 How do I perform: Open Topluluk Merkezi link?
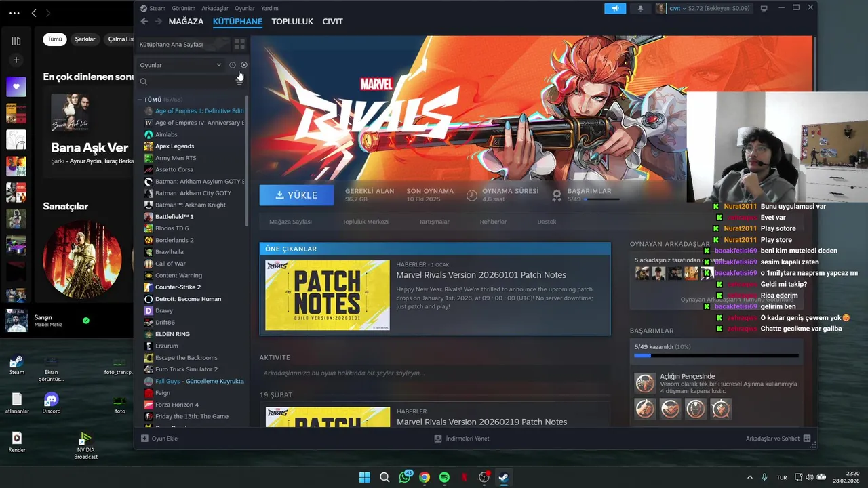(366, 222)
